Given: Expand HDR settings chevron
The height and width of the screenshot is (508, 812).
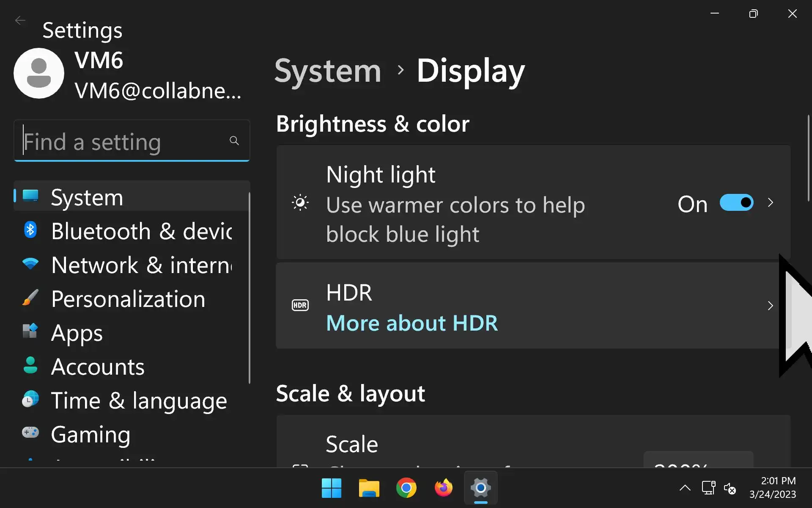Looking at the screenshot, I should click(770, 306).
